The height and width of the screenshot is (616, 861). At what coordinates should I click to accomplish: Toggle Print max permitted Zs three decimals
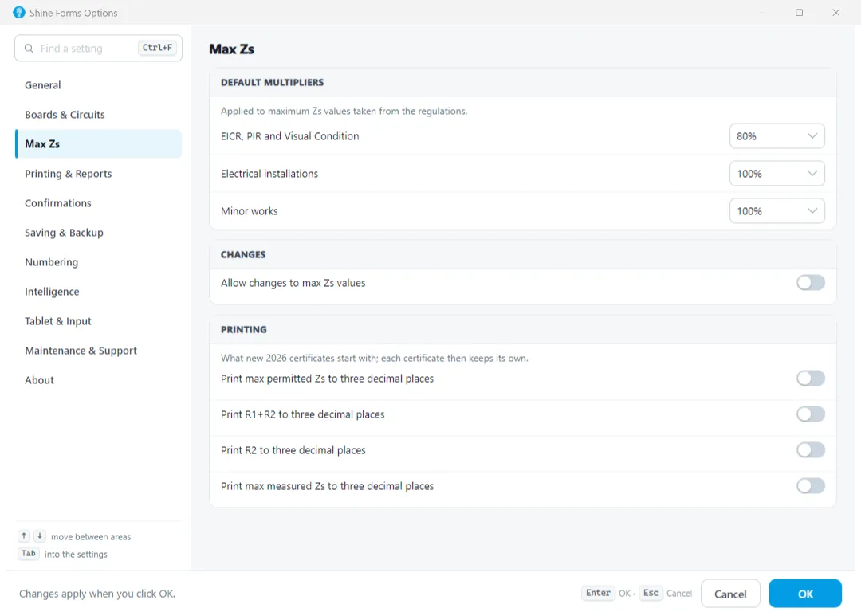pyautogui.click(x=811, y=379)
